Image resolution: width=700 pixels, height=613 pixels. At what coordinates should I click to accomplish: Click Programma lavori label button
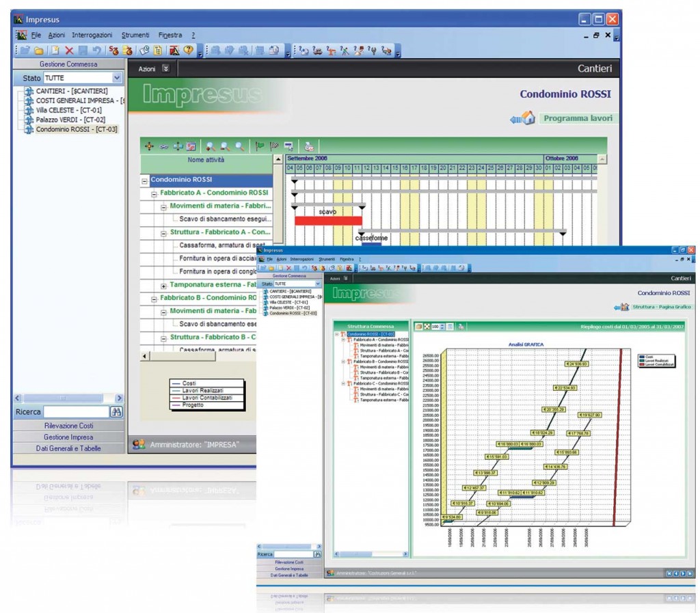click(x=578, y=118)
